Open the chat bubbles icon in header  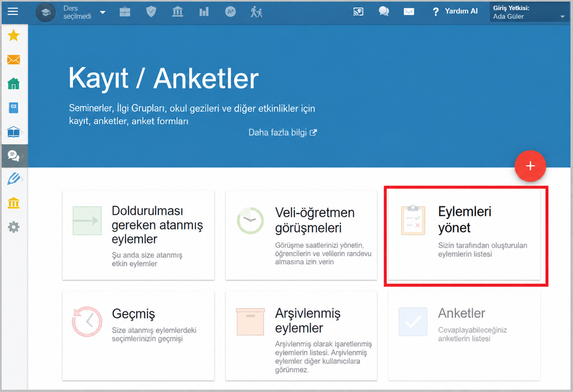point(384,11)
